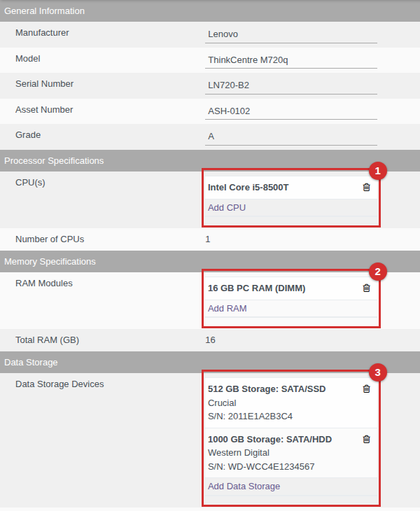
Task: Delete the 16 GB PC RAM module
Action: coord(366,288)
